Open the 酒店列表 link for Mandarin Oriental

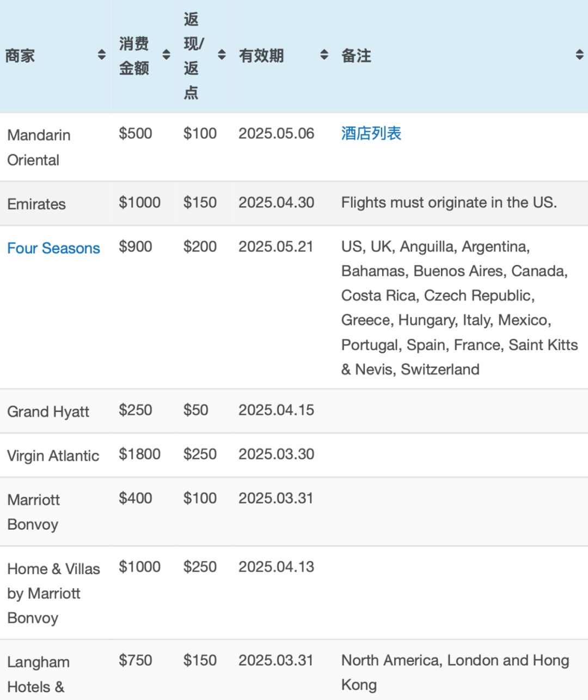[x=371, y=133]
